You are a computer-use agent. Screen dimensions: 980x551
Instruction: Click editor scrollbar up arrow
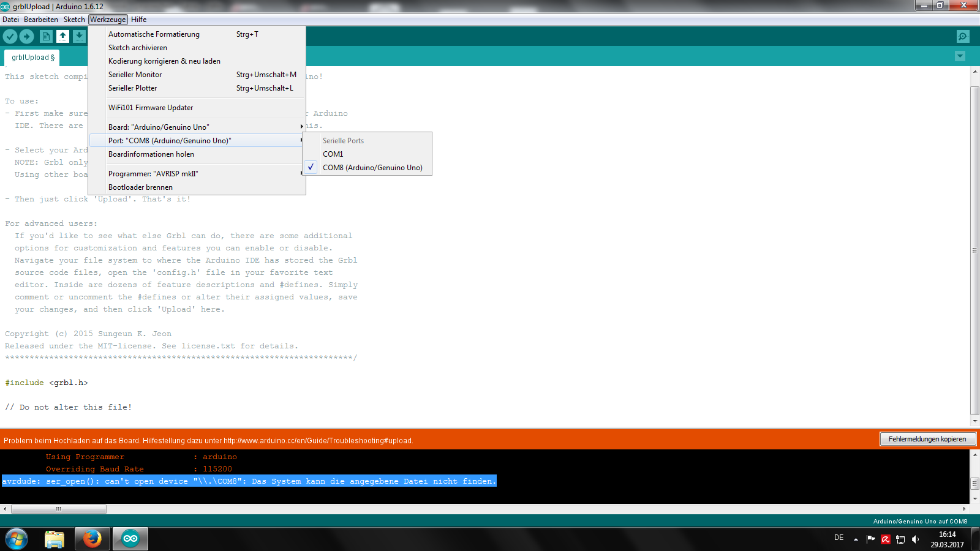(974, 72)
